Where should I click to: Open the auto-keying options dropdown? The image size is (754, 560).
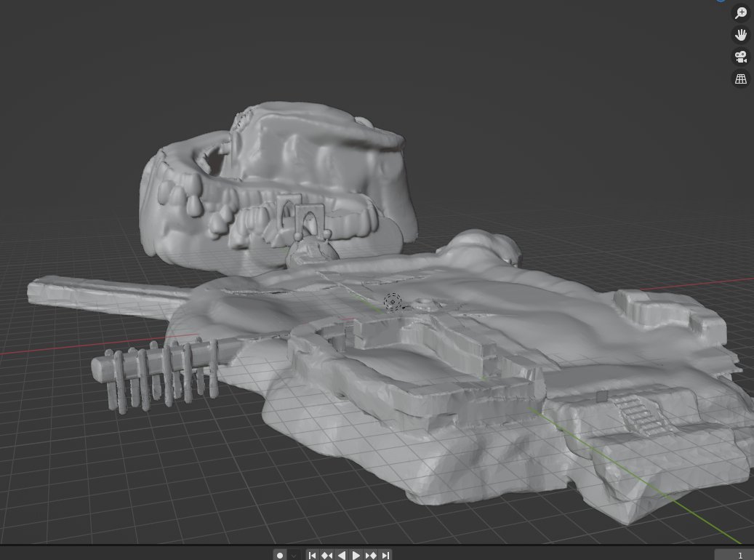point(294,555)
